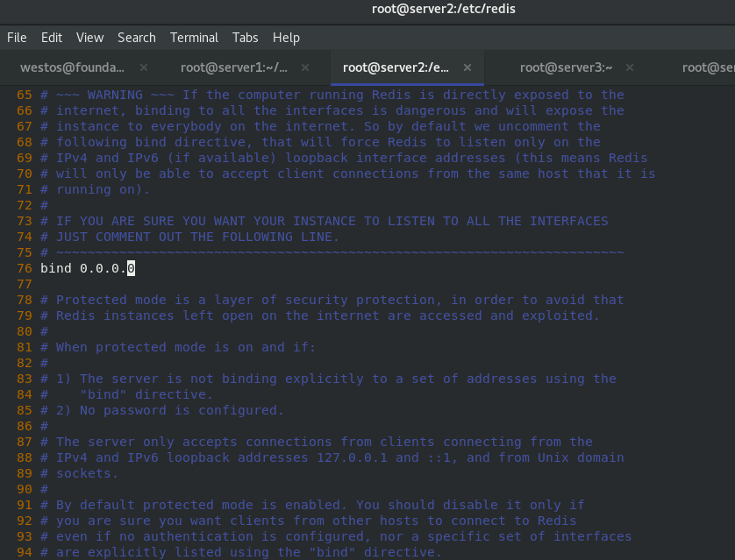
Task: Click 'IPv4 and IPv6 (if available)' on line 69
Action: coord(166,158)
